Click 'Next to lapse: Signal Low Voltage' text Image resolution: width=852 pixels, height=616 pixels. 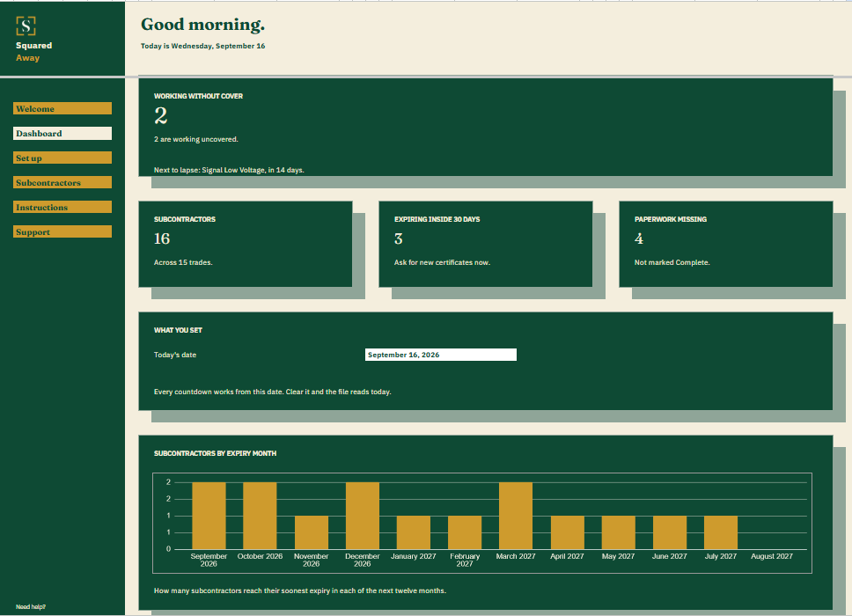coord(229,170)
